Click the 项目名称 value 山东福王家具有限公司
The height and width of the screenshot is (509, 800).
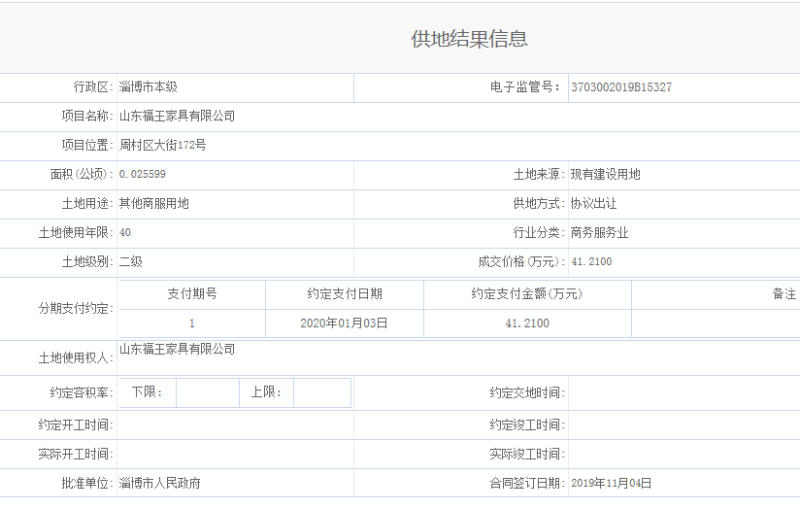click(x=177, y=116)
